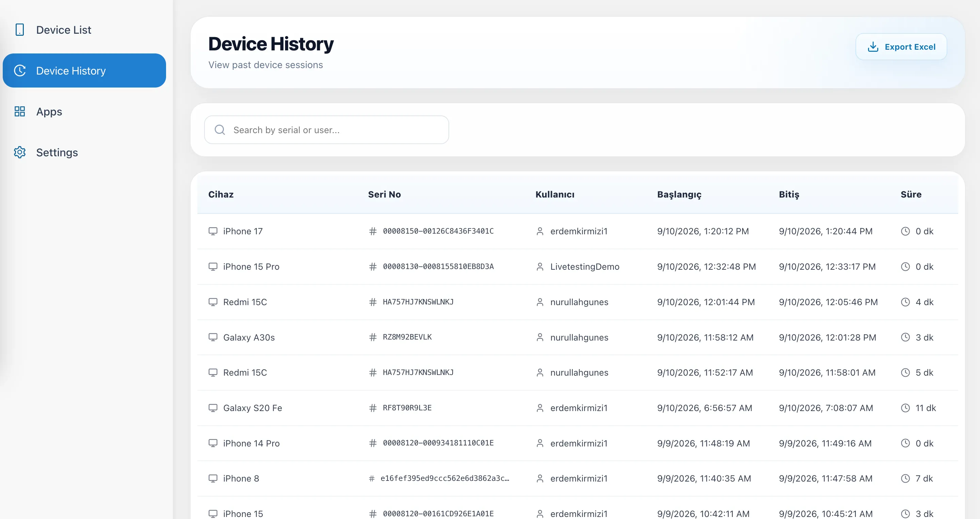The image size is (980, 519).
Task: Select Device History in the sidebar
Action: (84, 70)
